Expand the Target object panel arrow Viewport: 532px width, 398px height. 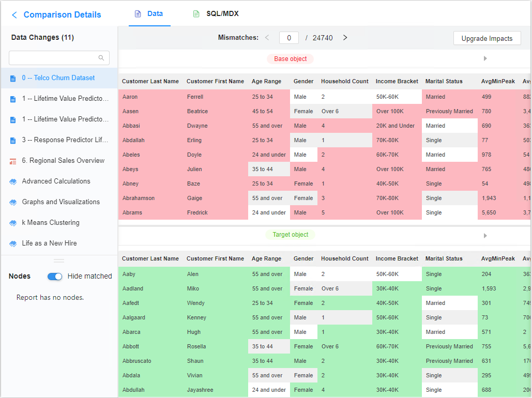pos(485,236)
